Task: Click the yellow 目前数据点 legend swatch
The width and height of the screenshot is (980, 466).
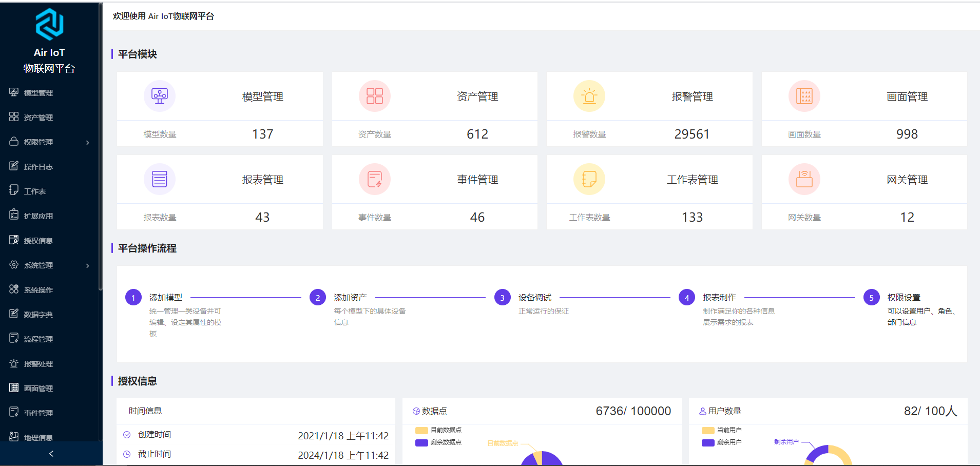Action: pyautogui.click(x=421, y=430)
